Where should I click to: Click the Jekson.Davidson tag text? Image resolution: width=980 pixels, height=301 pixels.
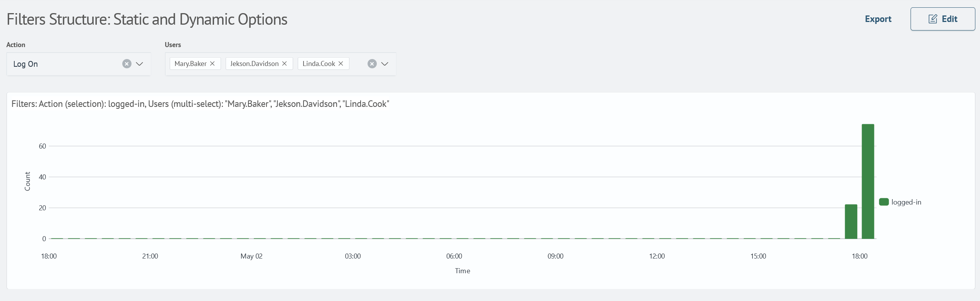tap(254, 64)
